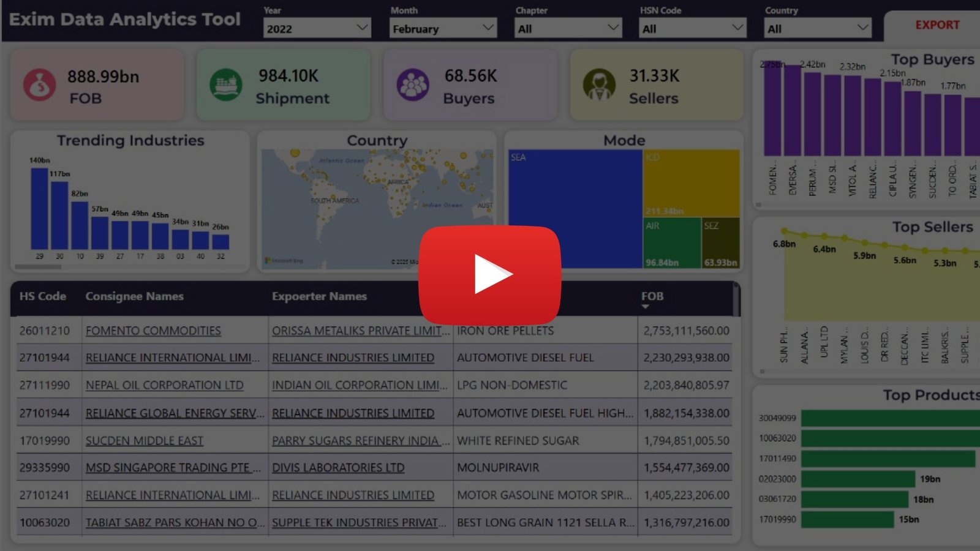The width and height of the screenshot is (980, 551).
Task: Click South America on the Country map
Action: [x=334, y=201]
